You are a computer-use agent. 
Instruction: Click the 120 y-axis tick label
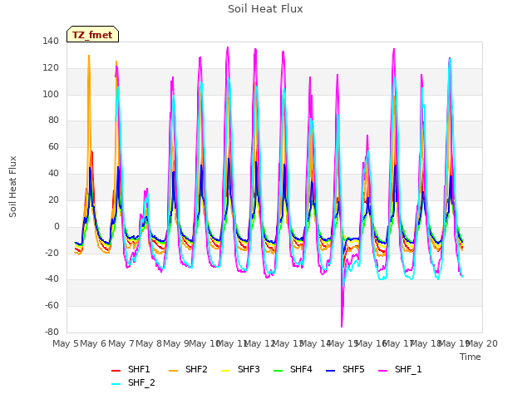[51, 68]
